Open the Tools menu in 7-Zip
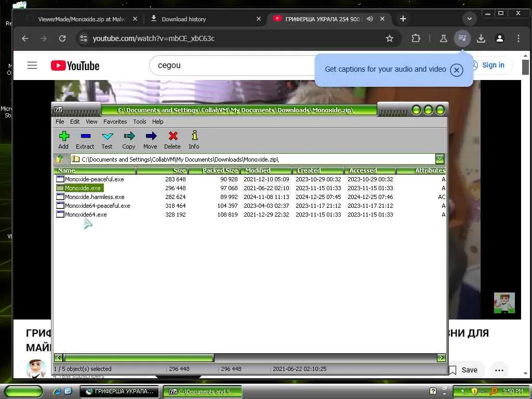532x399 pixels. pos(139,122)
